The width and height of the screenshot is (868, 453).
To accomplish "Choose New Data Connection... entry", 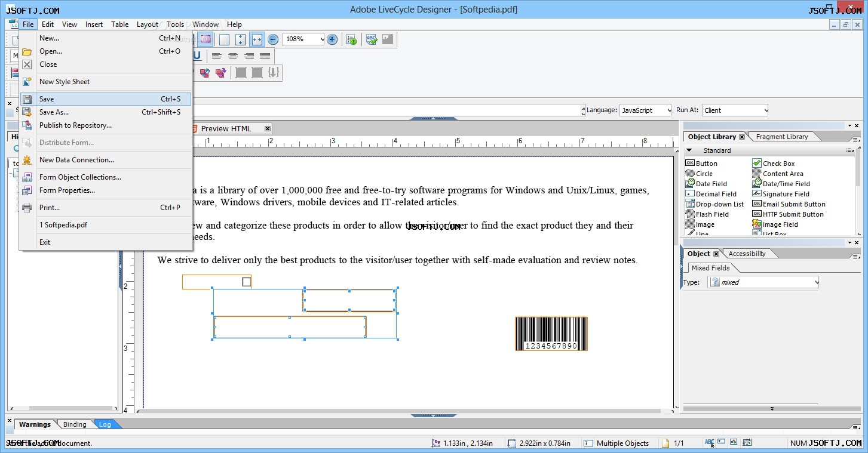I will [106, 160].
